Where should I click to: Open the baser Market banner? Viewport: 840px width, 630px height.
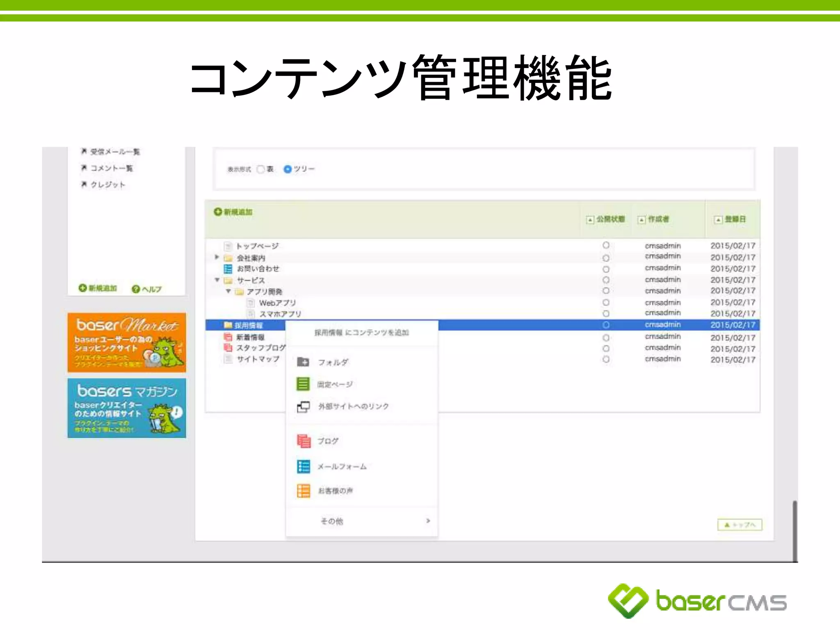pos(127,342)
